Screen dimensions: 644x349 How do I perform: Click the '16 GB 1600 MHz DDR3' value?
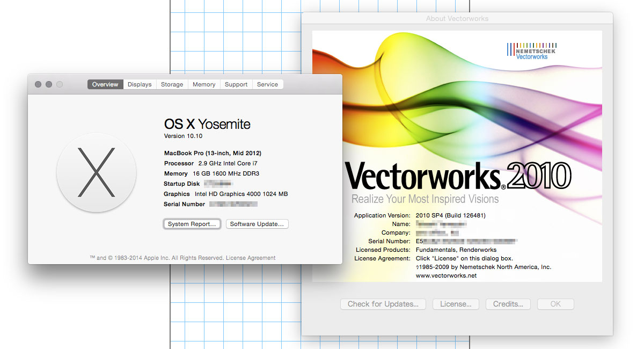(225, 173)
